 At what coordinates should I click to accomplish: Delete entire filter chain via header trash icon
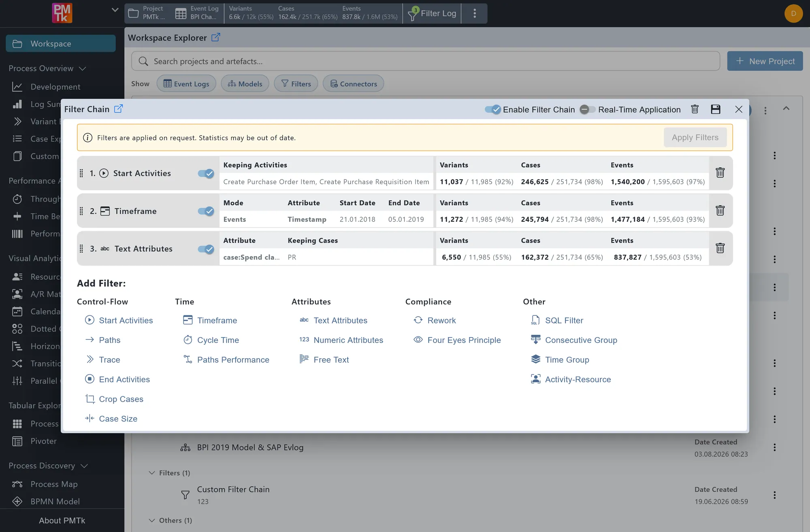695,109
